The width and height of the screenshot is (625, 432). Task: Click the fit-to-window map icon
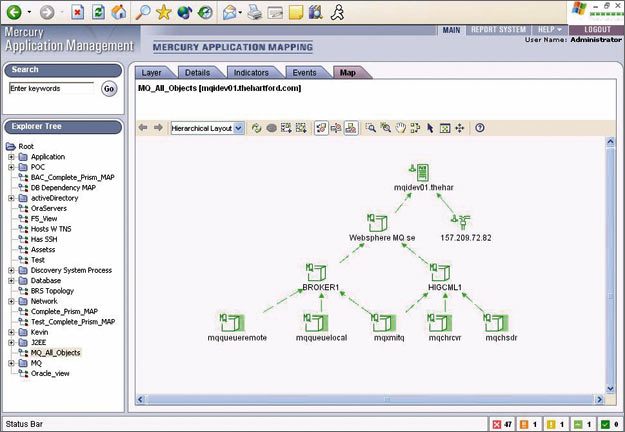(x=445, y=128)
